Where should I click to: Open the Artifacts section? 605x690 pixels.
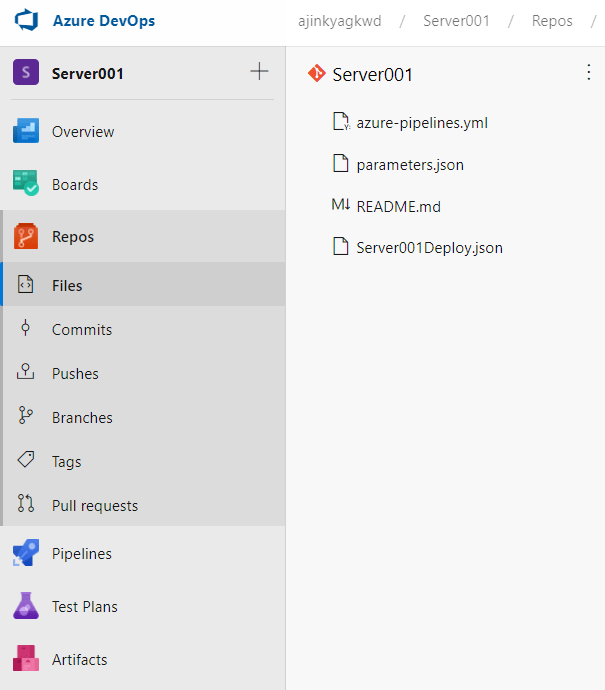click(x=79, y=660)
